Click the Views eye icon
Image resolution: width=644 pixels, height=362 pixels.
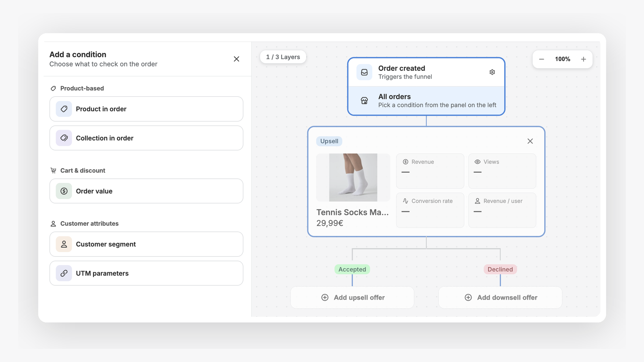[x=477, y=162]
